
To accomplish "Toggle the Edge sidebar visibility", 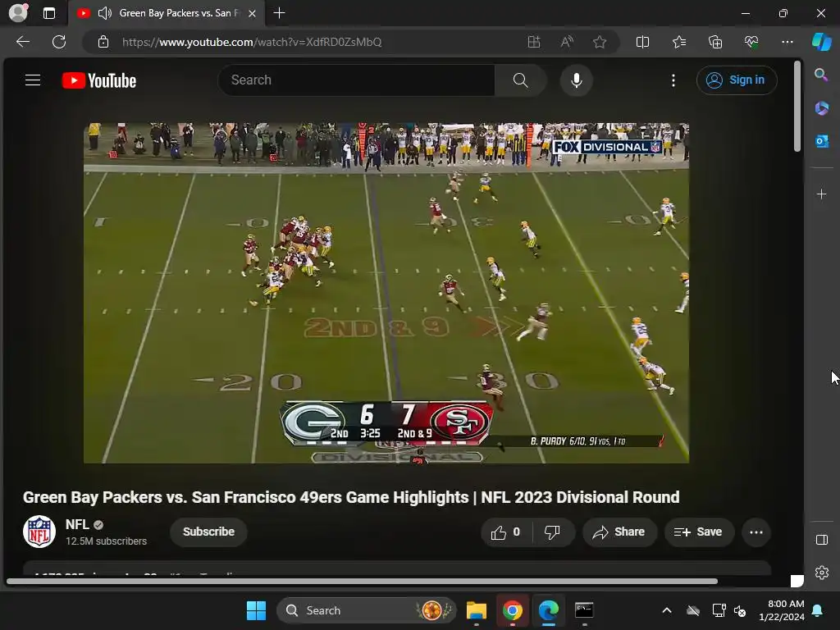I will click(821, 540).
